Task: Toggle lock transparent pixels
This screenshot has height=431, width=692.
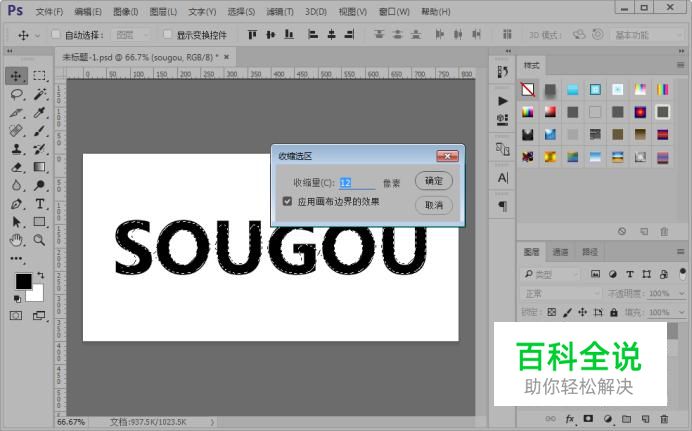Action: click(x=551, y=312)
